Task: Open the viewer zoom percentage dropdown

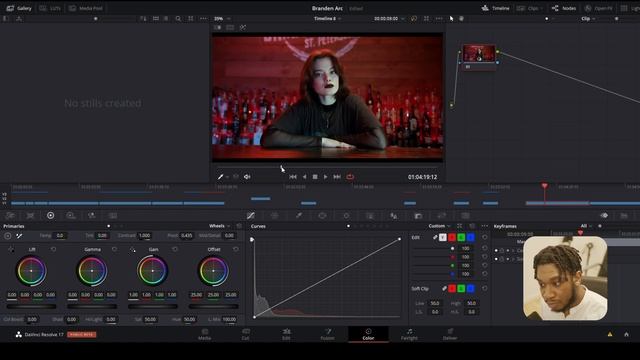Action: tap(222, 19)
